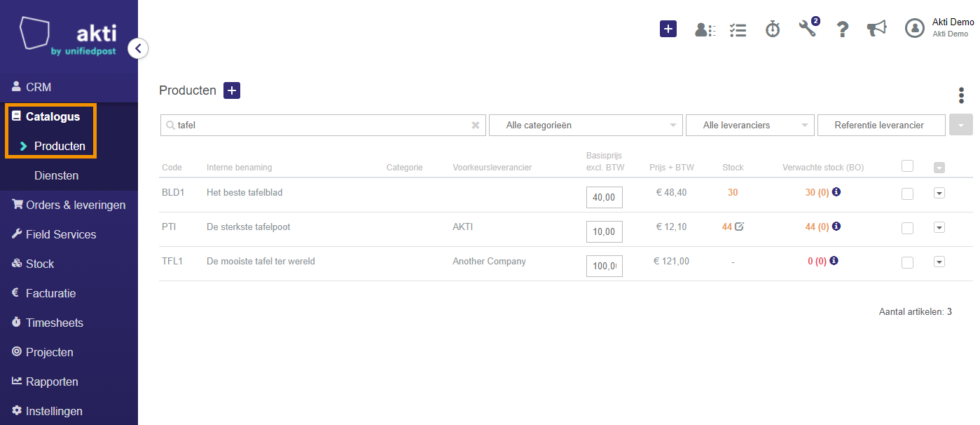
Task: Click in the tafel search field
Action: point(323,126)
